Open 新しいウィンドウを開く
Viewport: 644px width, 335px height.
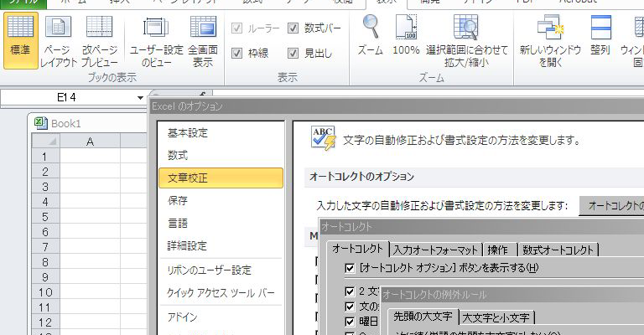coord(550,40)
